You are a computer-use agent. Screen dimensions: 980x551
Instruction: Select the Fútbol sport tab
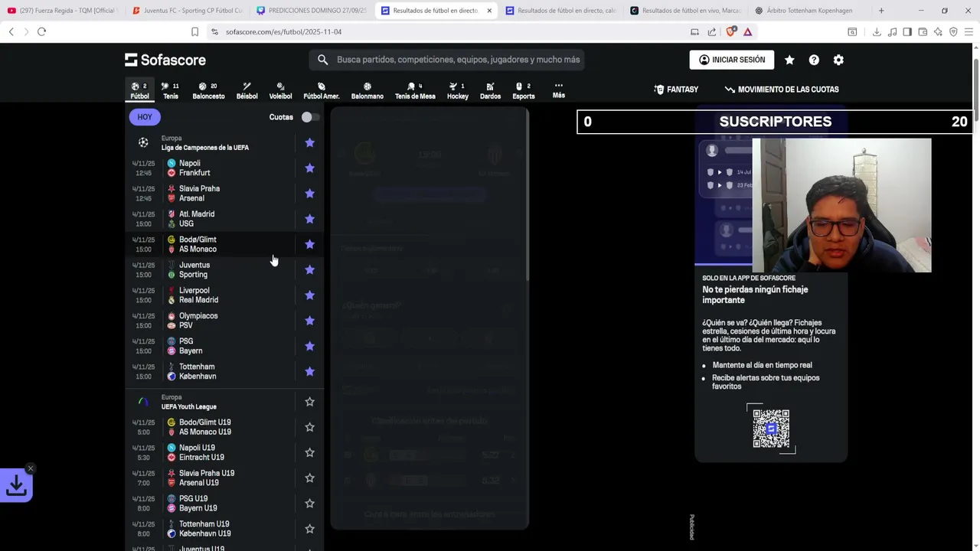[139, 90]
